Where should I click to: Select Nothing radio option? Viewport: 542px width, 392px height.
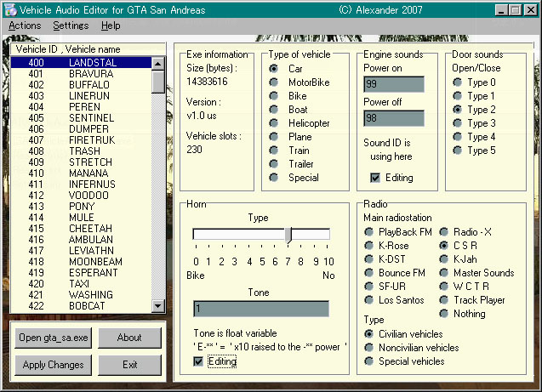click(444, 314)
